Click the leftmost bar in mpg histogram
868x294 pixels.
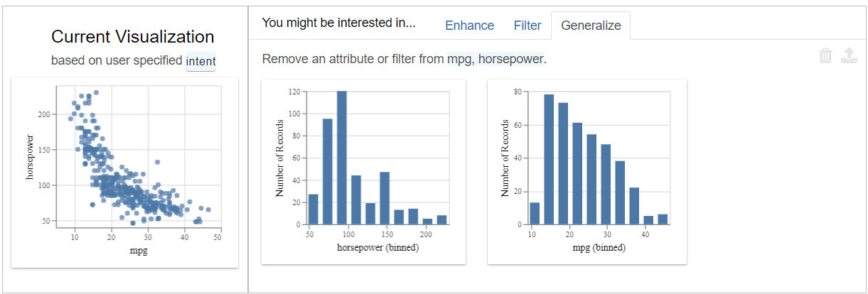(535, 214)
